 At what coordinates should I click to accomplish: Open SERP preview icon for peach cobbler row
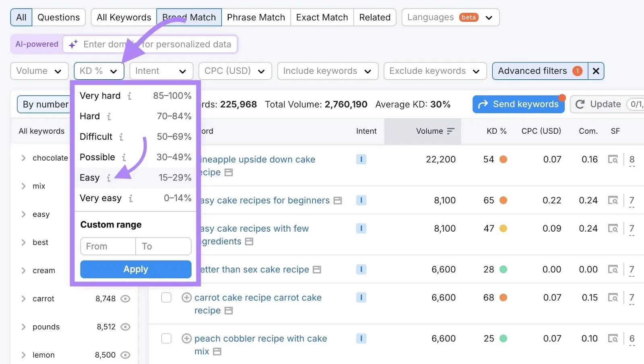pyautogui.click(x=613, y=339)
